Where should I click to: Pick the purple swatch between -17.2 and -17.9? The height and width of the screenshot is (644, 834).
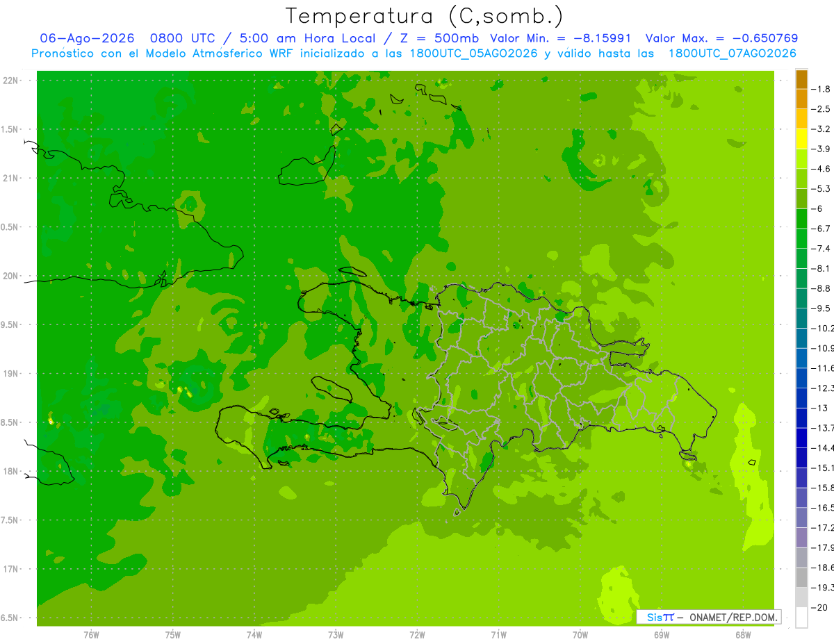pyautogui.click(x=801, y=538)
